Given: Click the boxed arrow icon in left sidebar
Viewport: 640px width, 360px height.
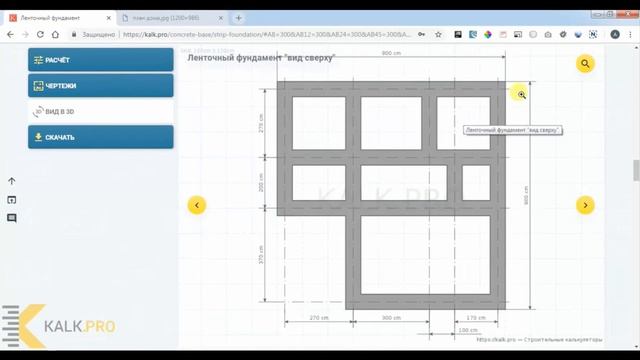Looking at the screenshot, I should click(x=11, y=200).
